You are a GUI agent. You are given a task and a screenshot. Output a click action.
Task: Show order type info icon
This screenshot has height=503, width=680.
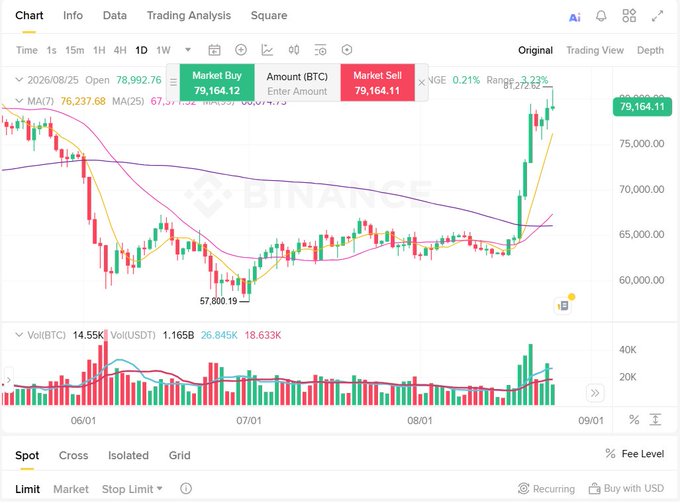coord(186,489)
